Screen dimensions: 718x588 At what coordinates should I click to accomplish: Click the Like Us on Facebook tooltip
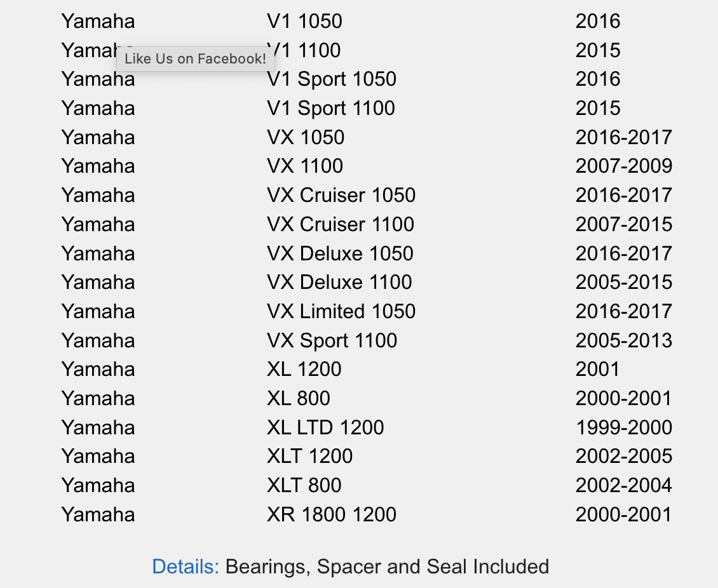coord(196,58)
